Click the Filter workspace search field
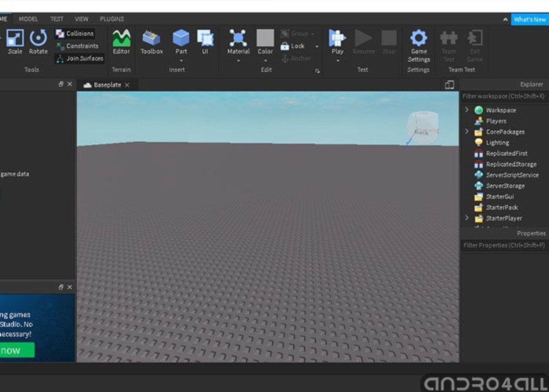Screen dimensions: 549x392 (x=503, y=97)
